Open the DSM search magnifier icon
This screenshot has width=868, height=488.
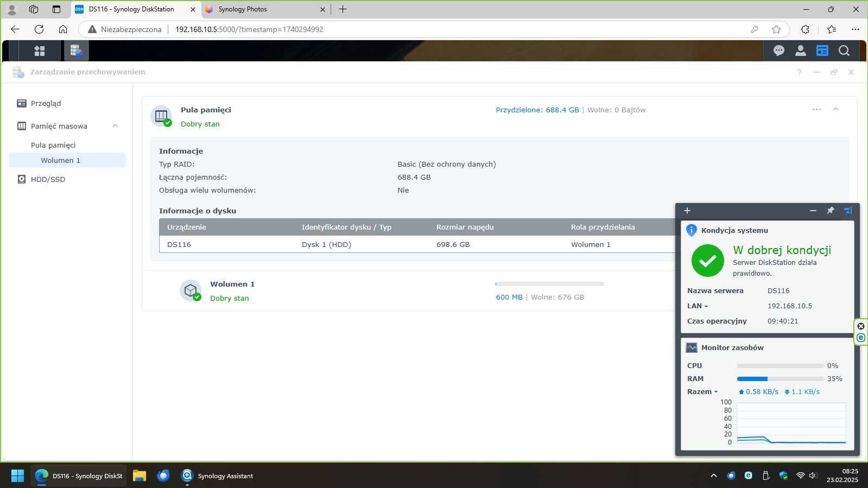[x=844, y=50]
